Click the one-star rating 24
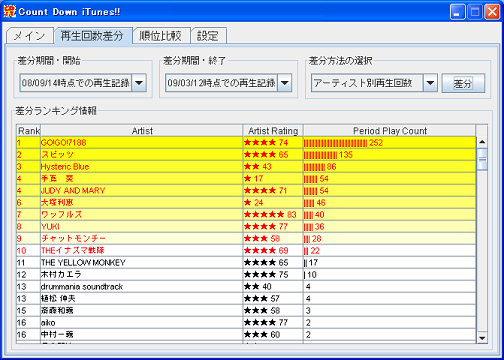The height and width of the screenshot is (360, 504). [x=254, y=203]
